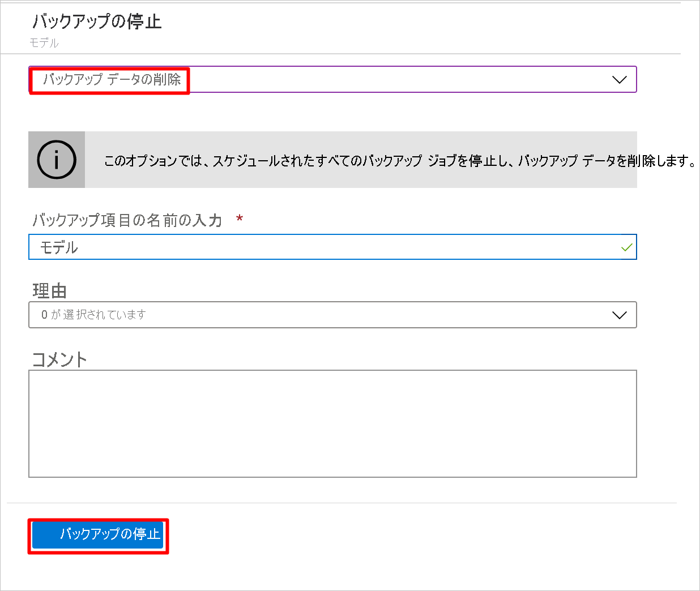Open the 理由 dropdown showing 0 が選択されています
700x591 pixels.
[x=332, y=315]
